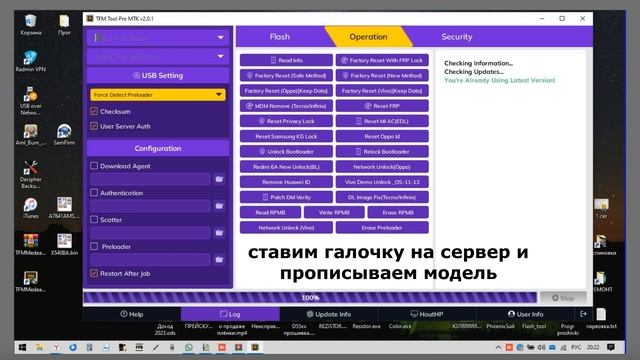640x360 pixels.
Task: Open the Log tab at bottom
Action: tap(230, 314)
